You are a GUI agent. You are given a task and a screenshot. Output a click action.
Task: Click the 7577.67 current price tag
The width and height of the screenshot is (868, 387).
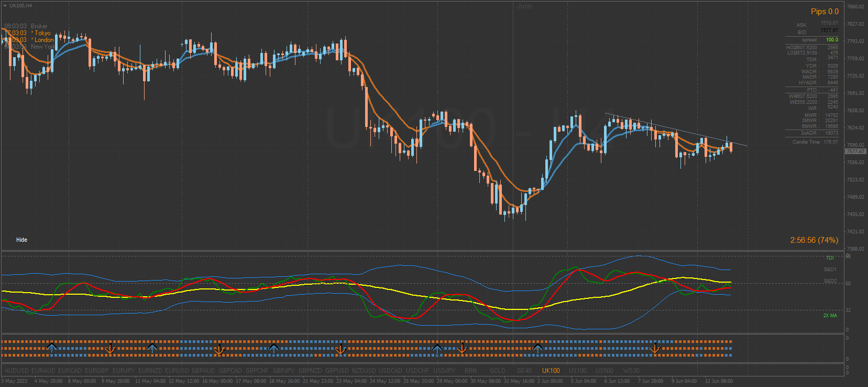(855, 152)
